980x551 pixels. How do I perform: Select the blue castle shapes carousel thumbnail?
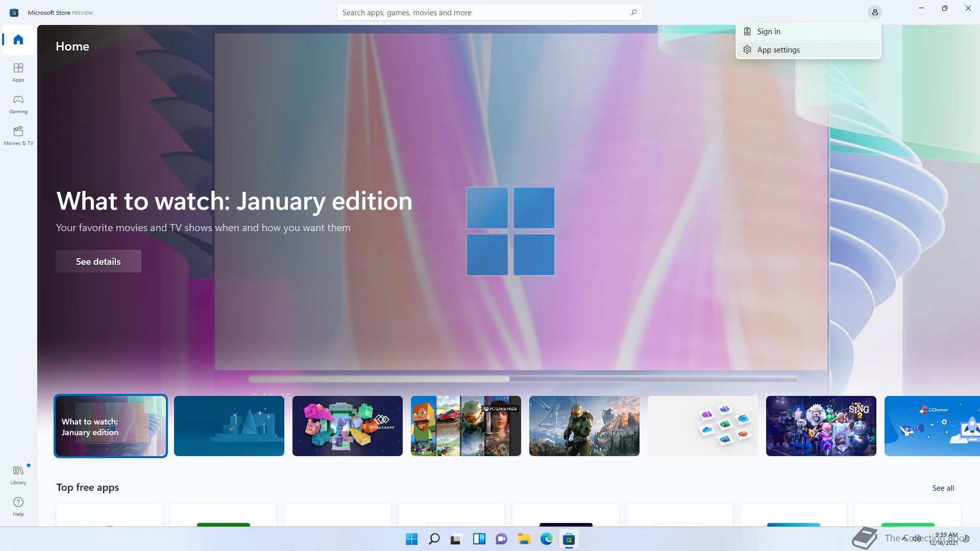229,426
